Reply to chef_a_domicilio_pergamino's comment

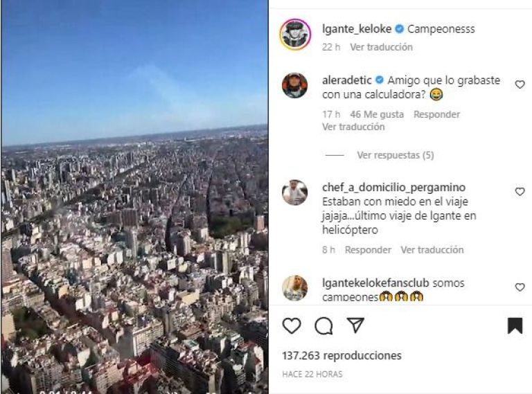368,250
